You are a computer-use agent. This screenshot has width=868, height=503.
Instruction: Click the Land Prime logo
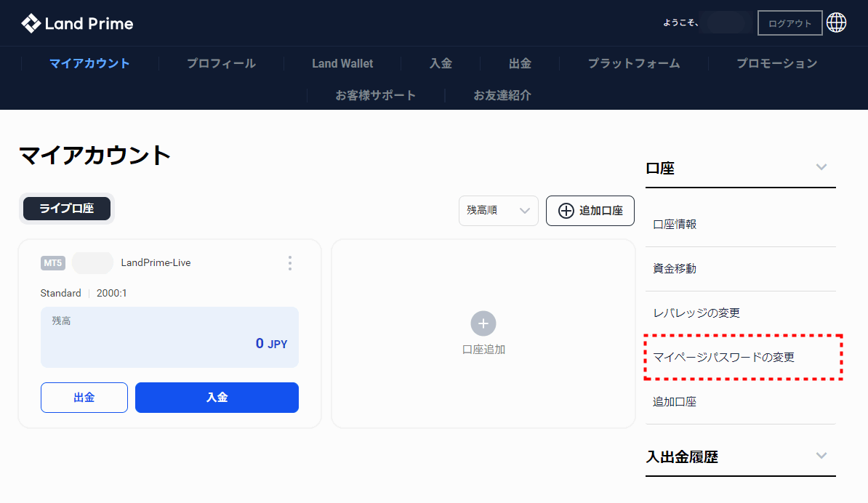point(77,23)
